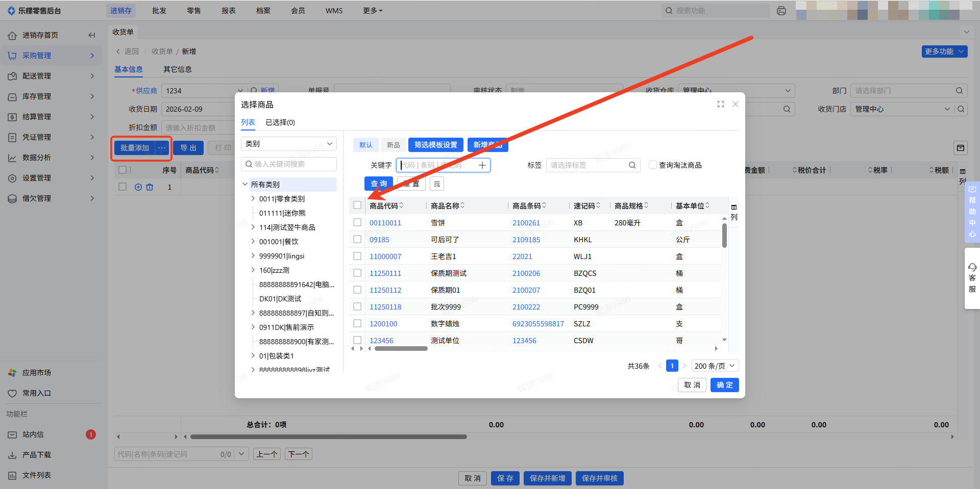This screenshot has width=980, height=489.
Task: Click the 筛选模板设置 button
Action: [x=436, y=145]
